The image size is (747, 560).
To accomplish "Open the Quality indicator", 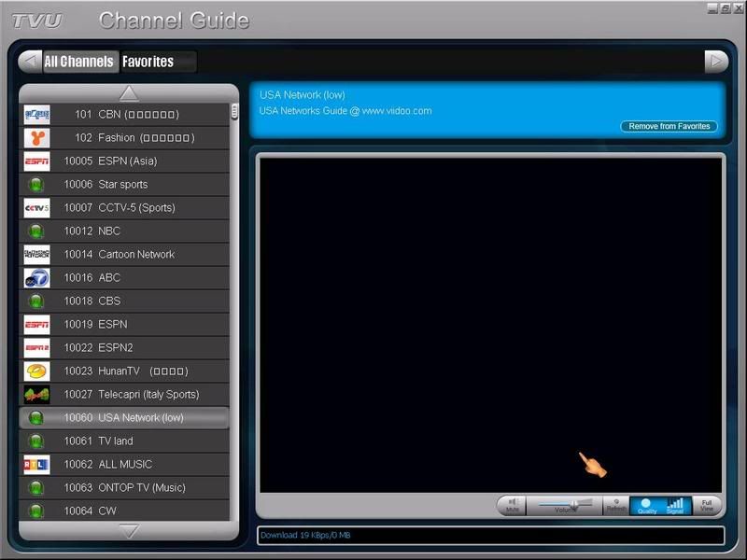I will pos(646,505).
